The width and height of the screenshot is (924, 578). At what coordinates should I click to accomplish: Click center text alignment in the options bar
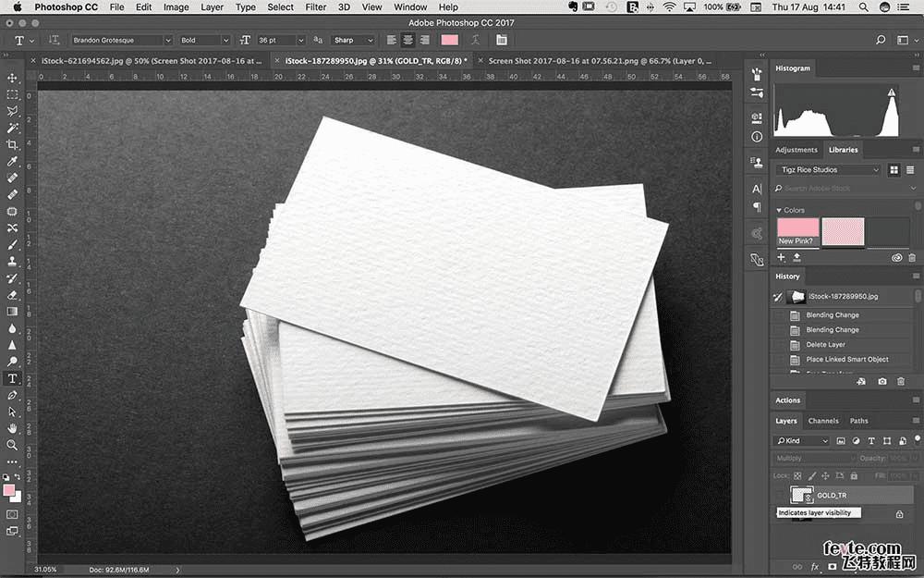coord(407,41)
